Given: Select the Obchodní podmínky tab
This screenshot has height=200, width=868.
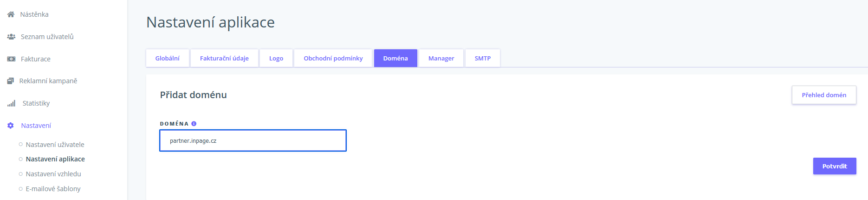Looking at the screenshot, I should pos(333,58).
